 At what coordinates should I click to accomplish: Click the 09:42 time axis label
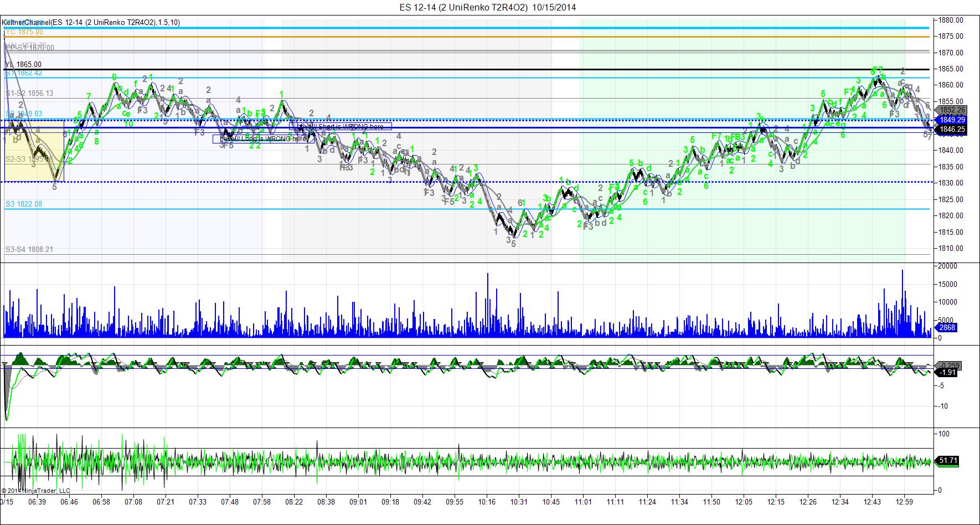(x=422, y=502)
